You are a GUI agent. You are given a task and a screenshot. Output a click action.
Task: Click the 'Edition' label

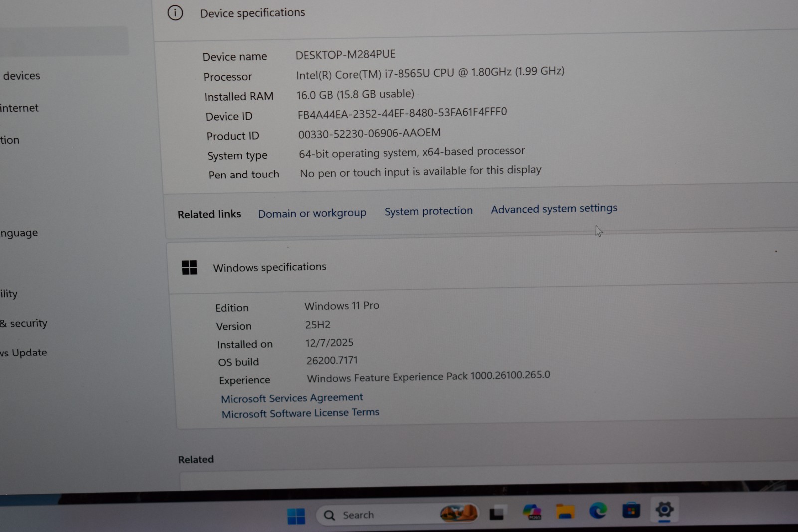point(232,308)
